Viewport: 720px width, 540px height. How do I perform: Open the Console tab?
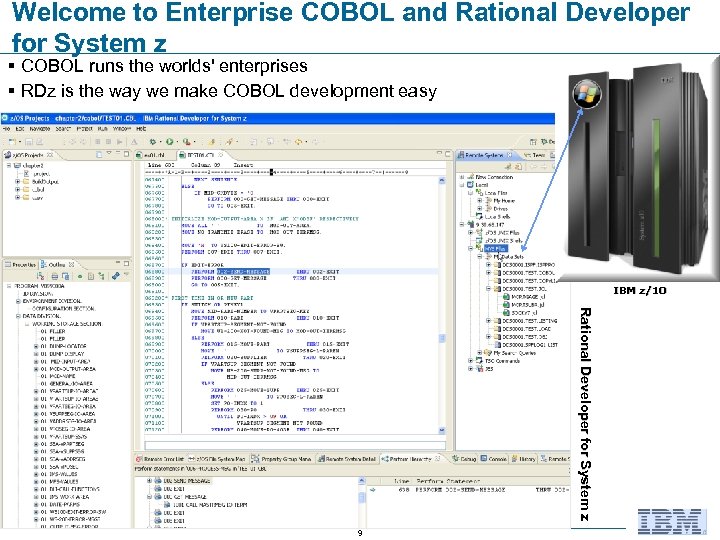494,459
